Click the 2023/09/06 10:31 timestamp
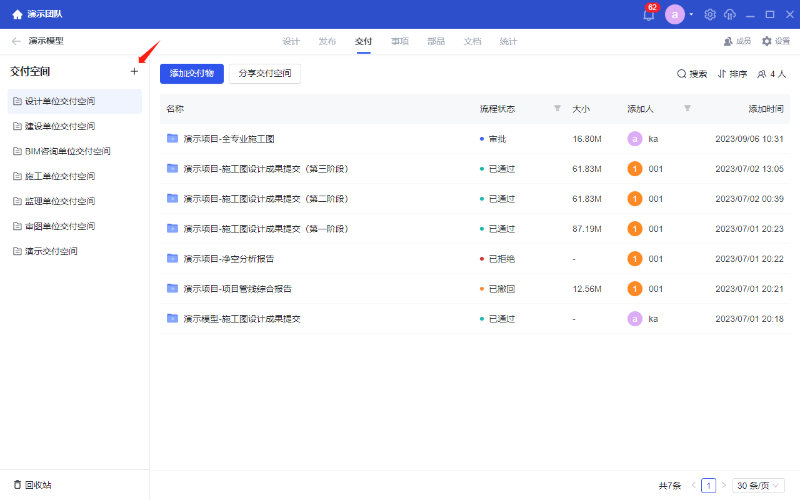 pyautogui.click(x=749, y=139)
